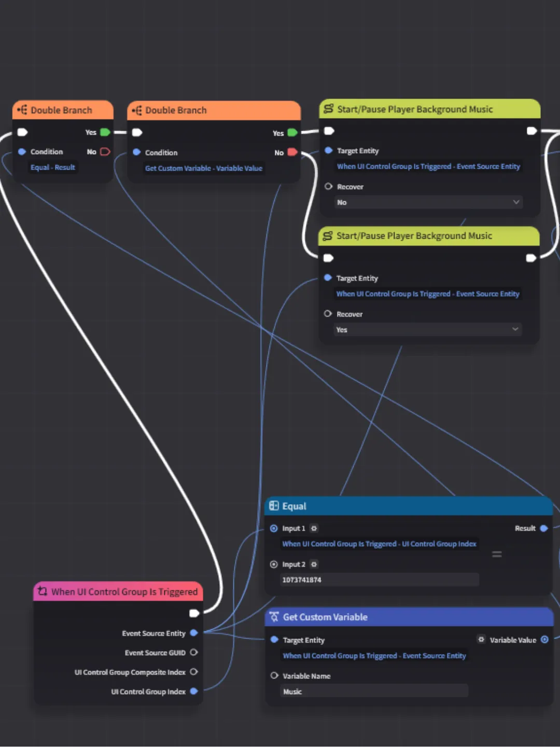Click the Condition input pin on the Double Branch with the Get Custom Variable condition
This screenshot has height=747, width=560.
coord(137,152)
